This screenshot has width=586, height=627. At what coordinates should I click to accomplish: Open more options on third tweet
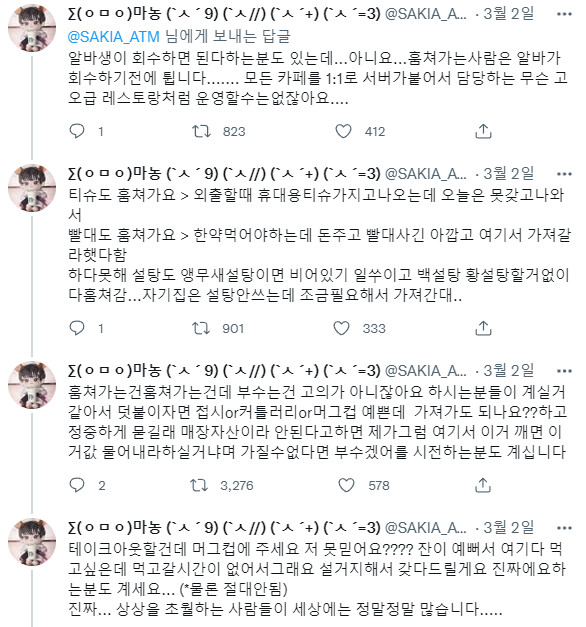[x=564, y=371]
